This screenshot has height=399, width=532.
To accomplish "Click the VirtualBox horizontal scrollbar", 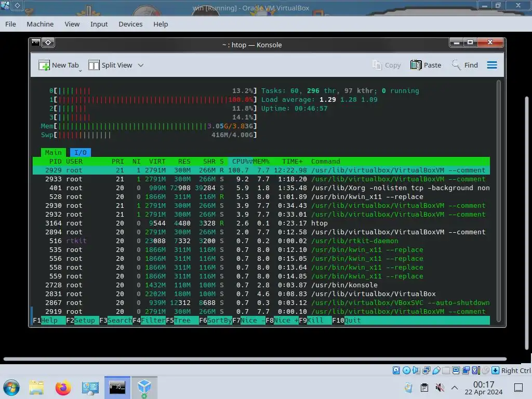I will tap(255, 358).
